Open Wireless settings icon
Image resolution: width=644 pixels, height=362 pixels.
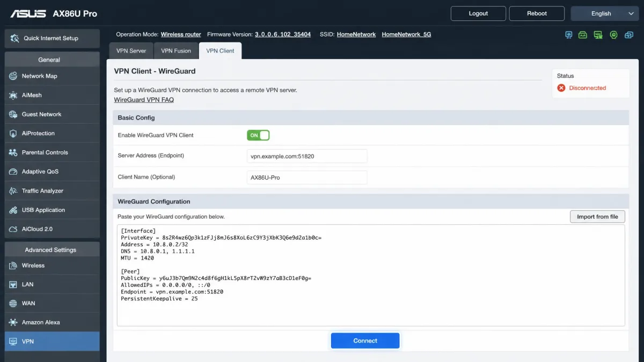13,265
